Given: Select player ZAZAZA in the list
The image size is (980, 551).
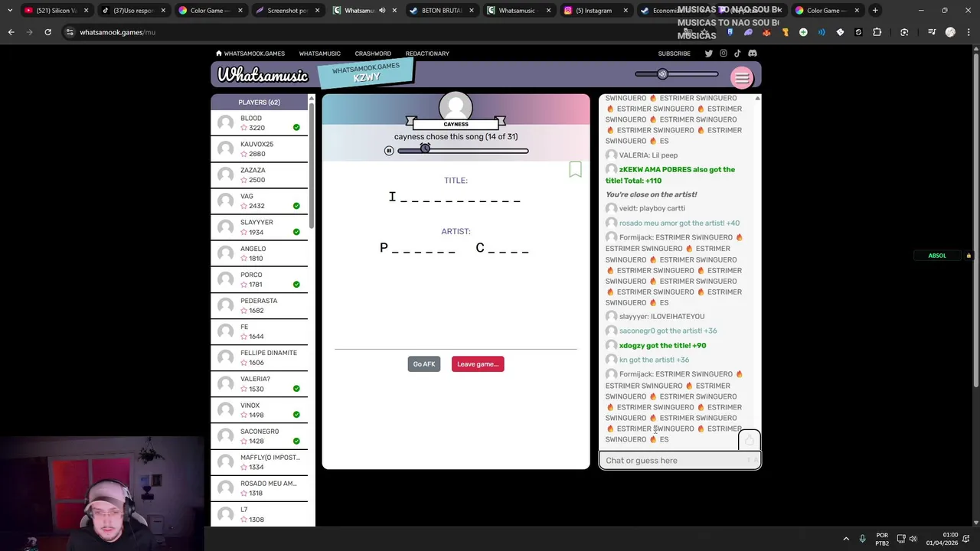Looking at the screenshot, I should pyautogui.click(x=260, y=174).
